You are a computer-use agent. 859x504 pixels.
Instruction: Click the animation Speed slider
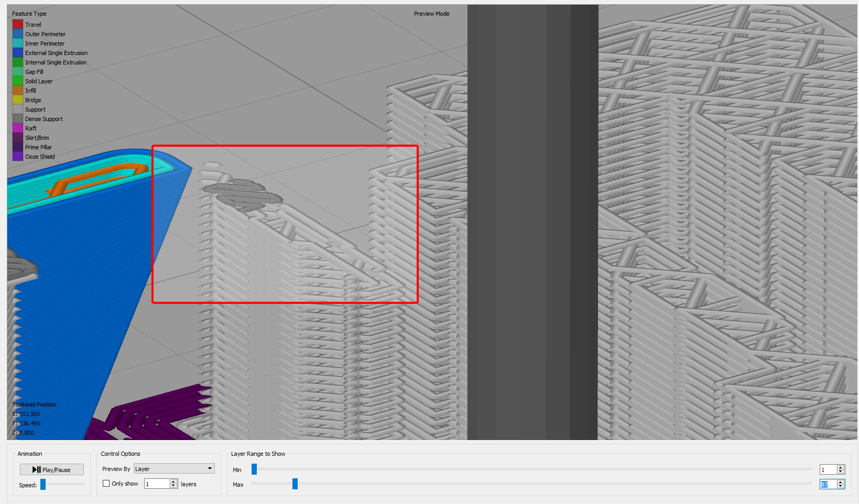pos(42,485)
